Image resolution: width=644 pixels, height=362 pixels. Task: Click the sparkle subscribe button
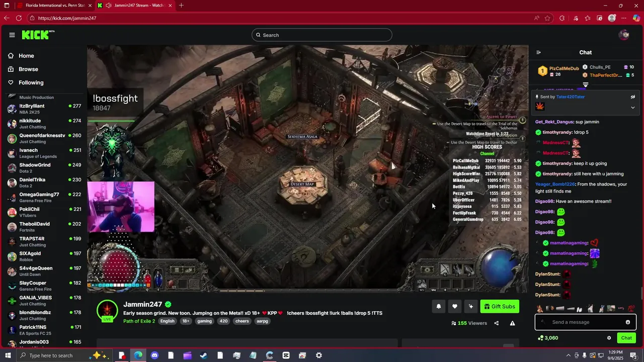coord(471,306)
